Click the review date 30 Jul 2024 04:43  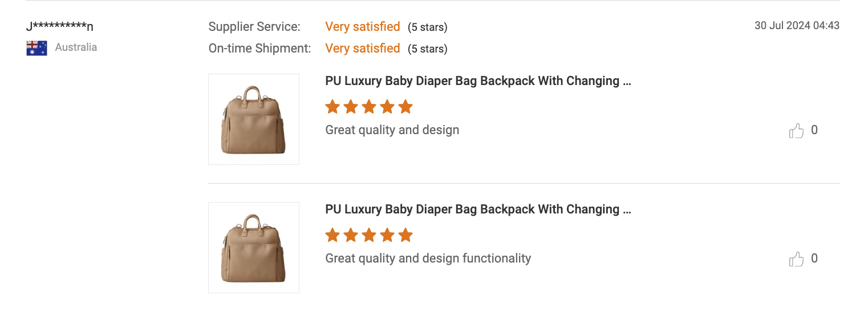click(x=797, y=26)
